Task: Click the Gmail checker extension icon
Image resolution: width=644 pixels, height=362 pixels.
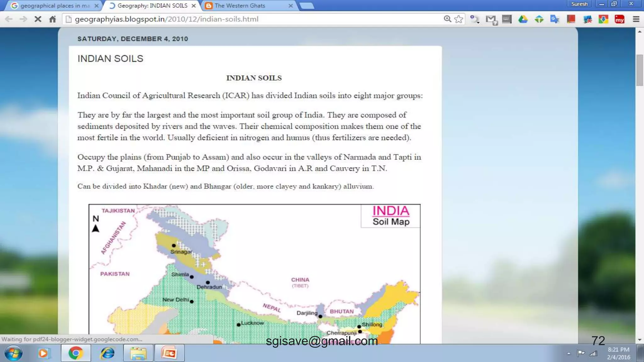Action: (x=491, y=19)
